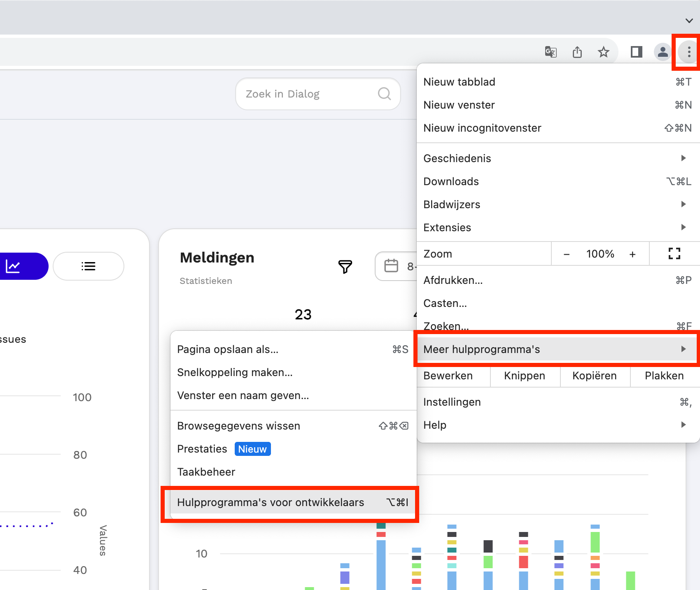Type in the Zoek in Dialog field
Screen dimensions: 700x590
318,94
